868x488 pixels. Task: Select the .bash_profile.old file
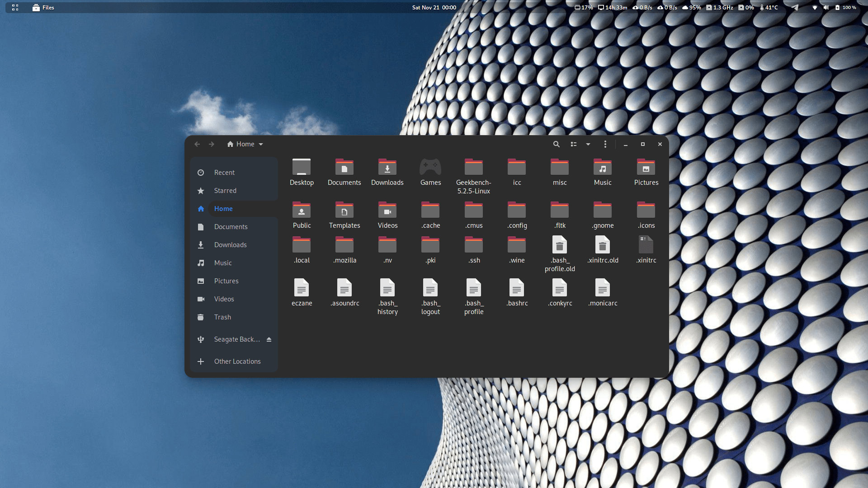pos(559,245)
